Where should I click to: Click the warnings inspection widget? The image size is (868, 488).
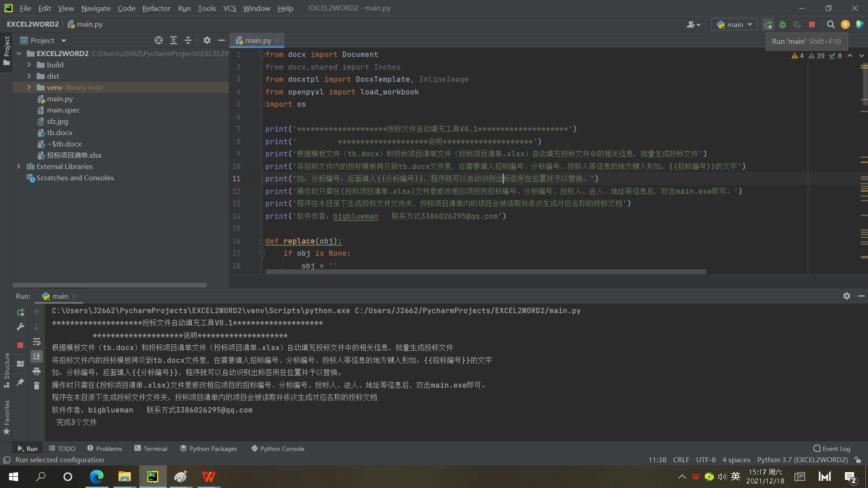pyautogui.click(x=816, y=56)
